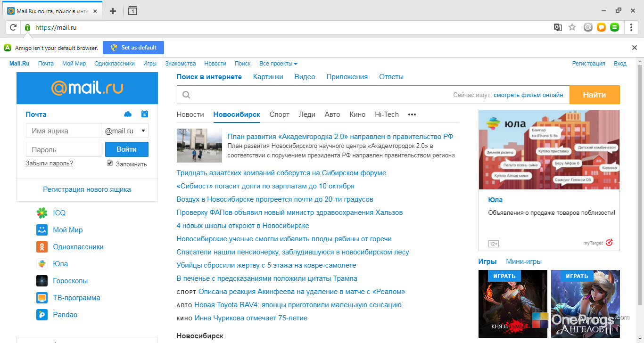Open the Одноклассники top navigation link
Image resolution: width=644 pixels, height=343 pixels.
(115, 64)
